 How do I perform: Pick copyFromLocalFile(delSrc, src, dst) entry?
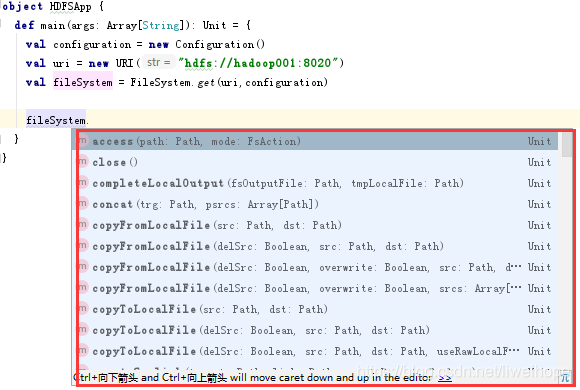(x=318, y=246)
